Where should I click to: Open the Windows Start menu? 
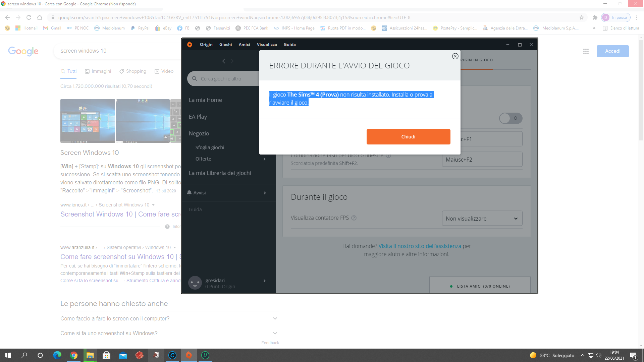8,355
